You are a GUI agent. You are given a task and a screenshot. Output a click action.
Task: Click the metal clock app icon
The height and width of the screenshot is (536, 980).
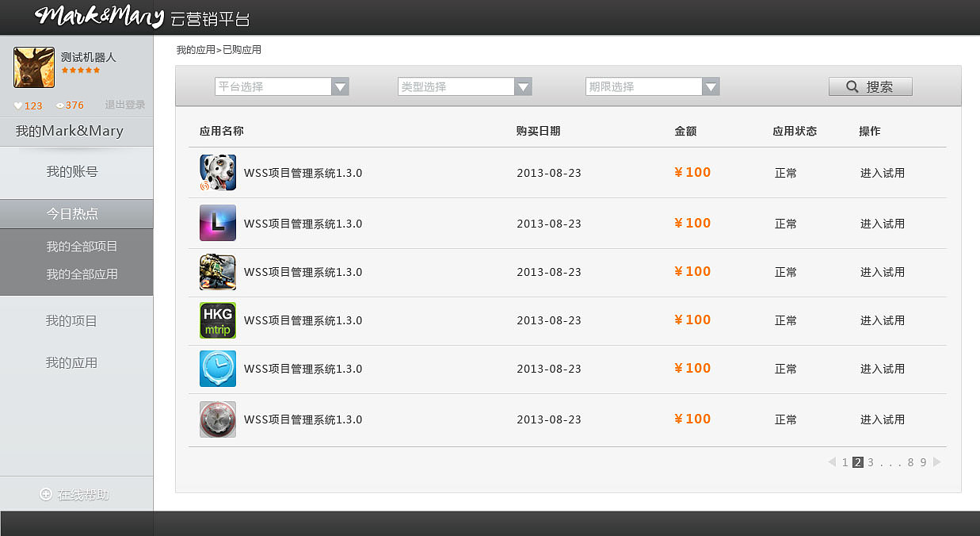coord(217,419)
